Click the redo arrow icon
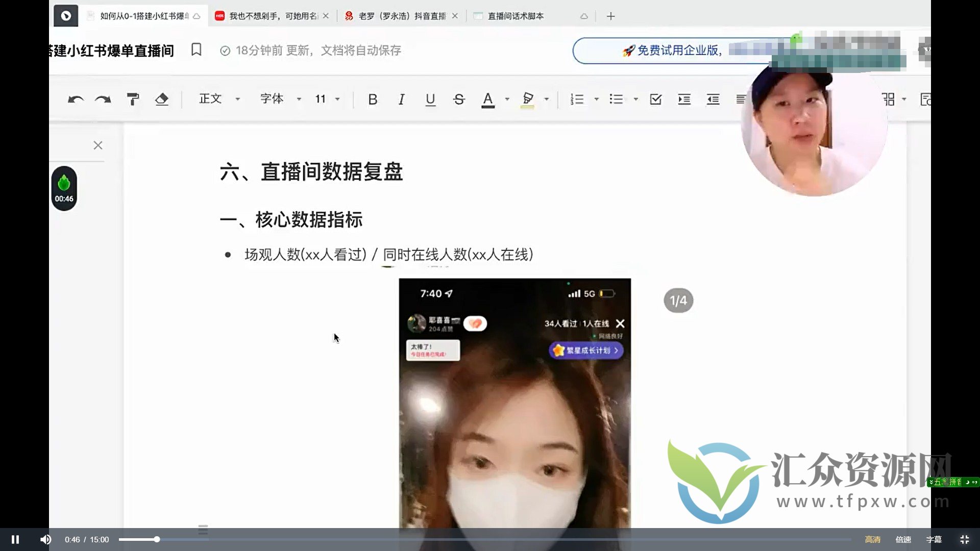This screenshot has height=551, width=980. [103, 99]
